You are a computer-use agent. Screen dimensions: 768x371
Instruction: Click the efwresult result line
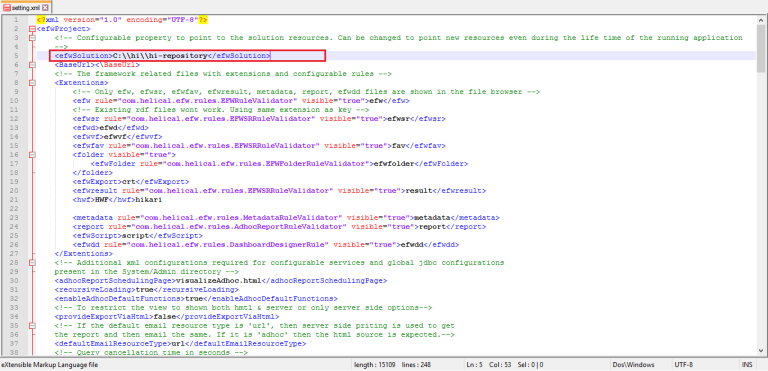(279, 191)
